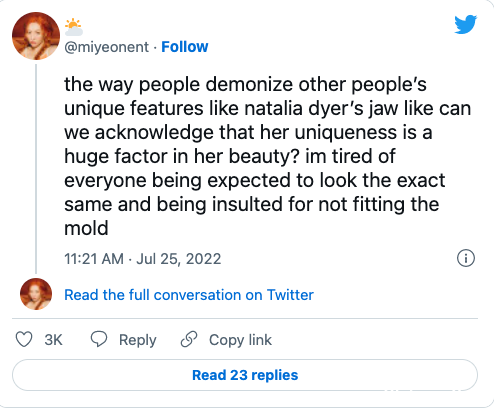
Task: Click the 'Read 23 replies' button
Action: [x=245, y=375]
